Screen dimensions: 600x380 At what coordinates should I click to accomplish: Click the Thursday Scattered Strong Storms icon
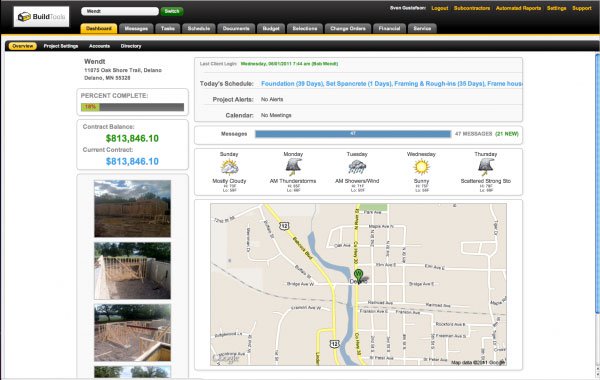[486, 167]
